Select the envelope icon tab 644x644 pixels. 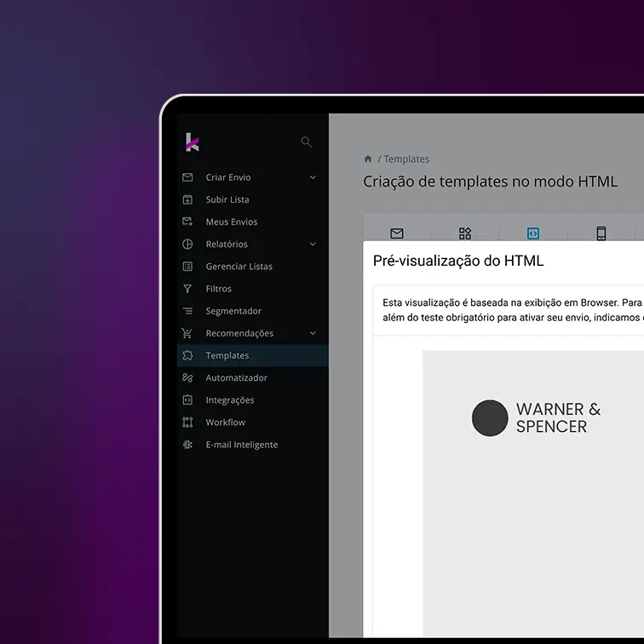coord(396,233)
